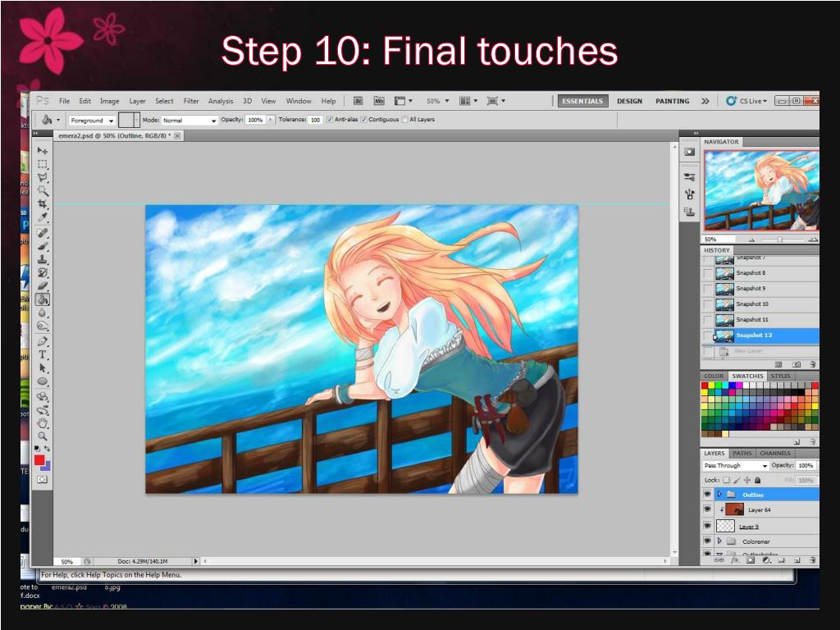Reset default foreground and background colors

tap(37, 448)
